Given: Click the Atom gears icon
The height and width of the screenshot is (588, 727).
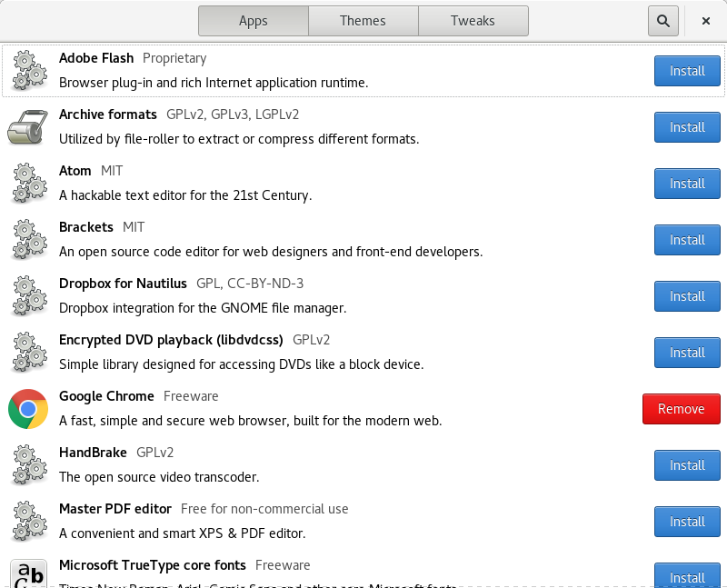Looking at the screenshot, I should [x=28, y=184].
